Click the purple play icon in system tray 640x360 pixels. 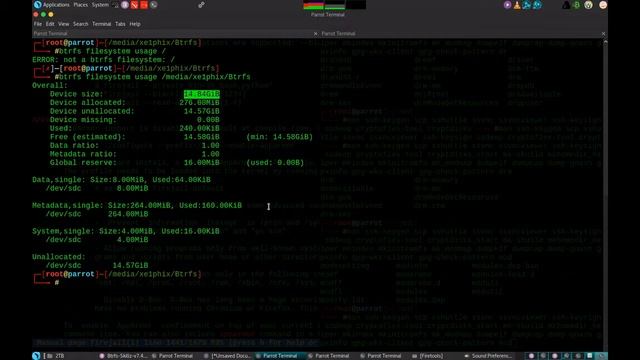(x=507, y=5)
